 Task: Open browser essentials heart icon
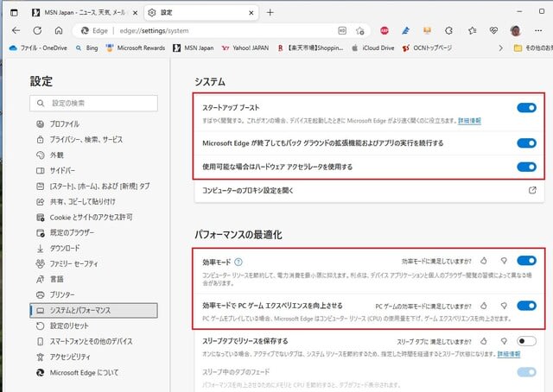click(x=493, y=31)
